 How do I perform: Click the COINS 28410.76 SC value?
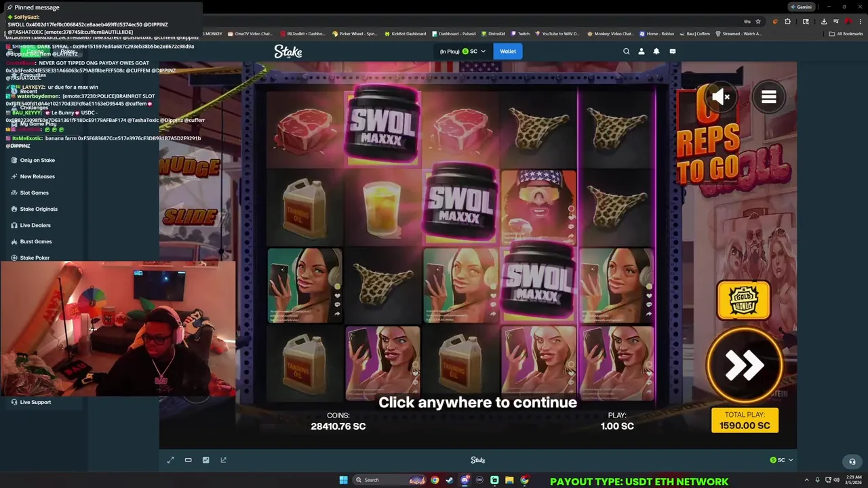(338, 426)
